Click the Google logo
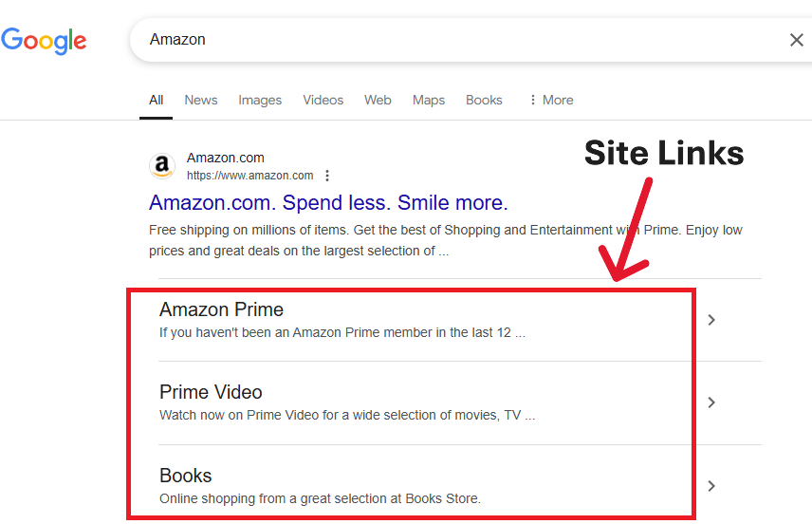The image size is (812, 524). pyautogui.click(x=44, y=40)
